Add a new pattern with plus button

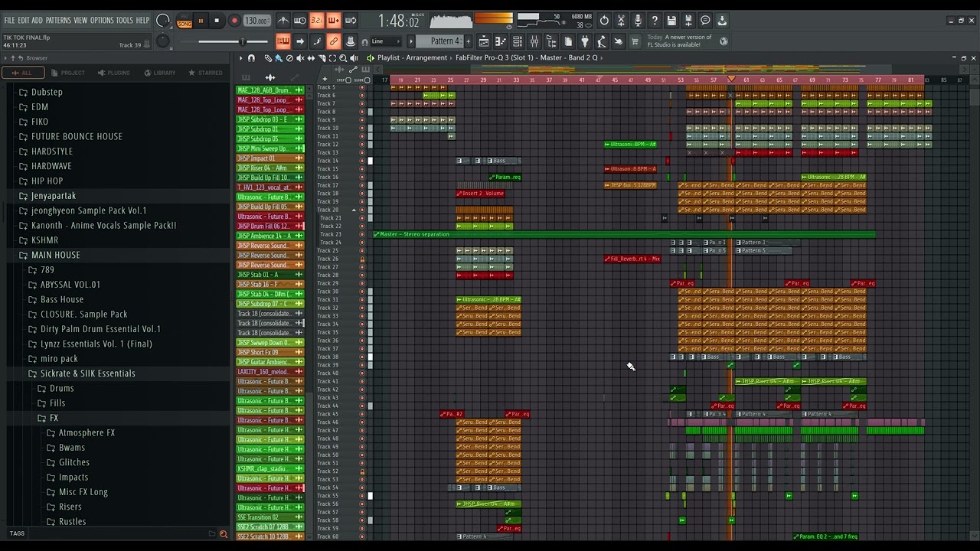468,41
